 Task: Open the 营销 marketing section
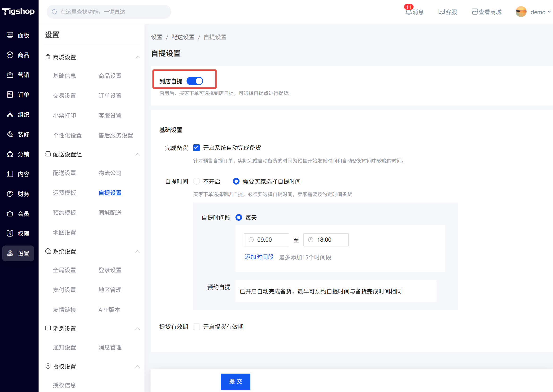[18, 75]
